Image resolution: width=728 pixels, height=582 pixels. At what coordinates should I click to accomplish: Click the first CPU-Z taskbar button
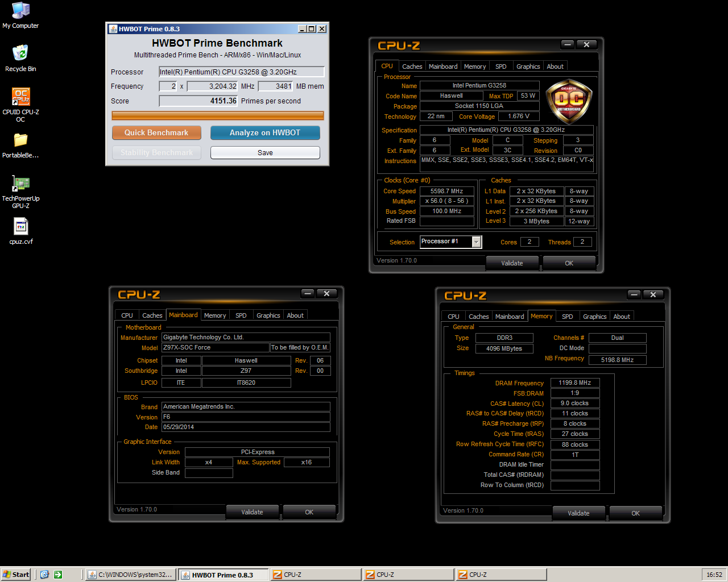[316, 575]
